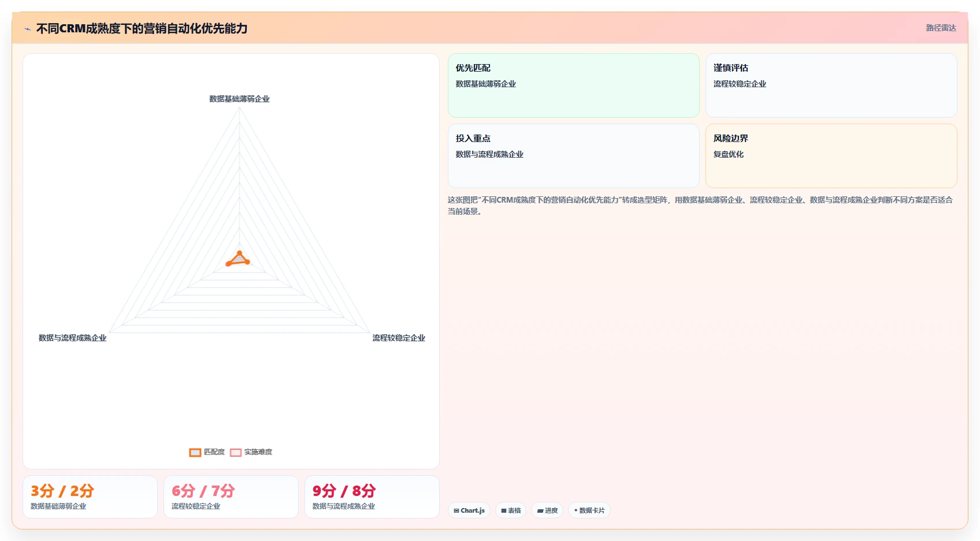Viewport: 980px width, 541px height.
Task: Click the 数据卡片 tag
Action: click(x=589, y=510)
